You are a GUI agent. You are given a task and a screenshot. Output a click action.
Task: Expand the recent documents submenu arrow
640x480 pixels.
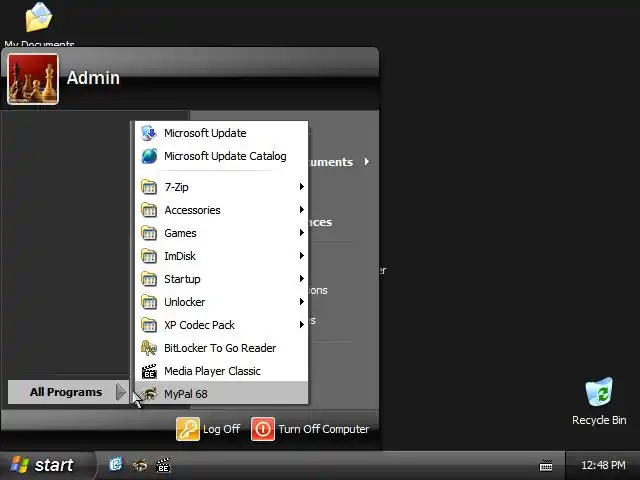(367, 162)
